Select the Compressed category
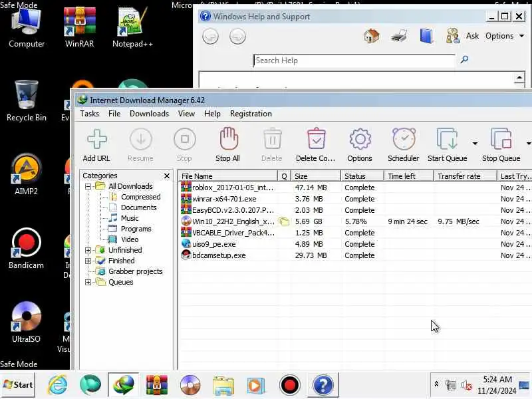 pyautogui.click(x=140, y=197)
